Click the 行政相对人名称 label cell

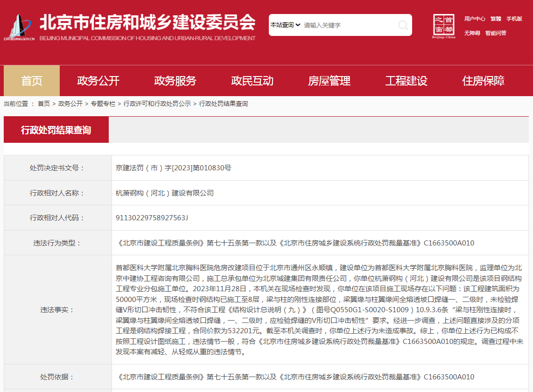pos(58,193)
